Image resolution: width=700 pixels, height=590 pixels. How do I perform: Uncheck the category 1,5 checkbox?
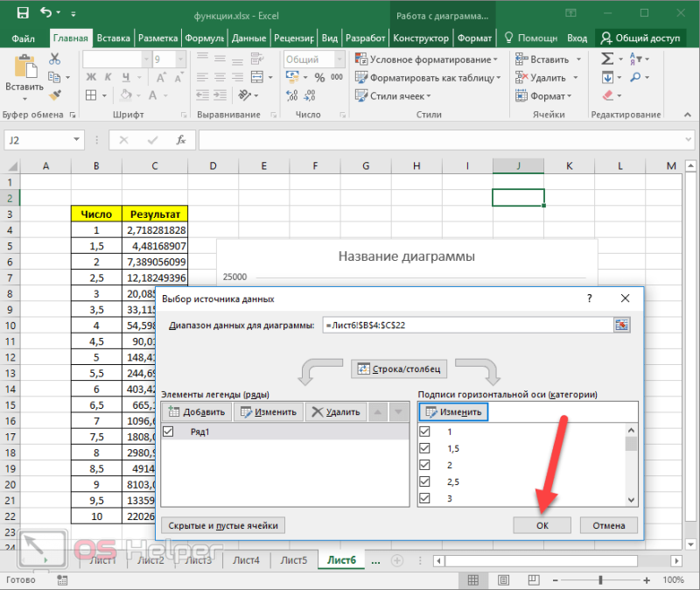(424, 448)
